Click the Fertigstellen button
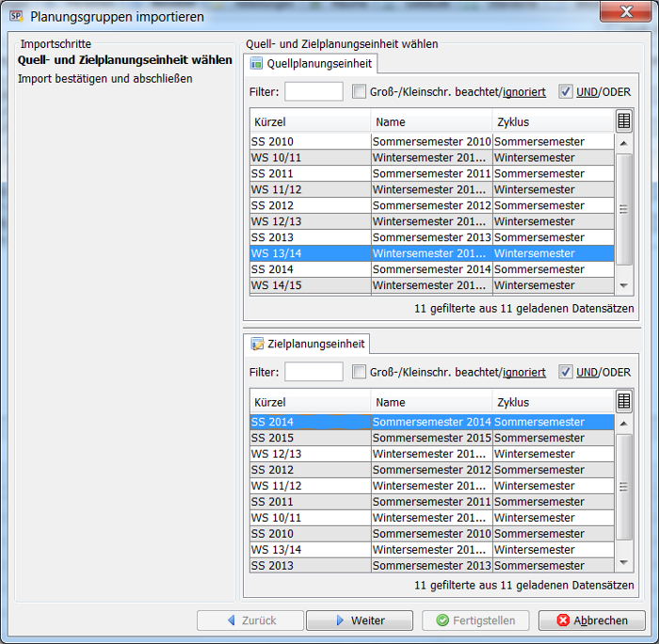This screenshot has height=644, width=659. pos(475,620)
